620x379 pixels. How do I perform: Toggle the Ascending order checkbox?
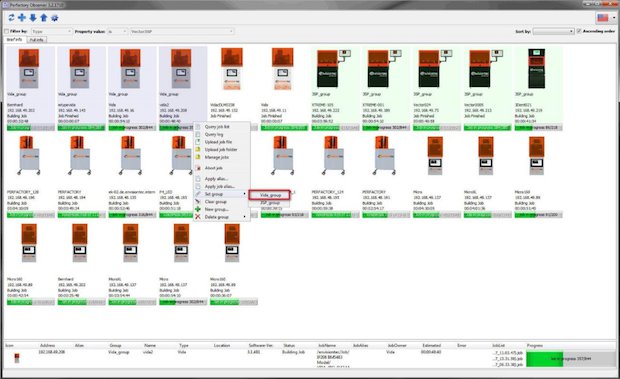pos(579,31)
